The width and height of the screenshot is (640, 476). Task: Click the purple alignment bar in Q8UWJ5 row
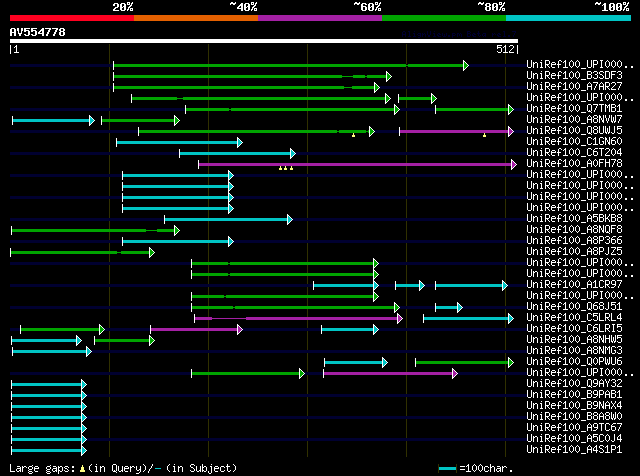click(x=456, y=131)
